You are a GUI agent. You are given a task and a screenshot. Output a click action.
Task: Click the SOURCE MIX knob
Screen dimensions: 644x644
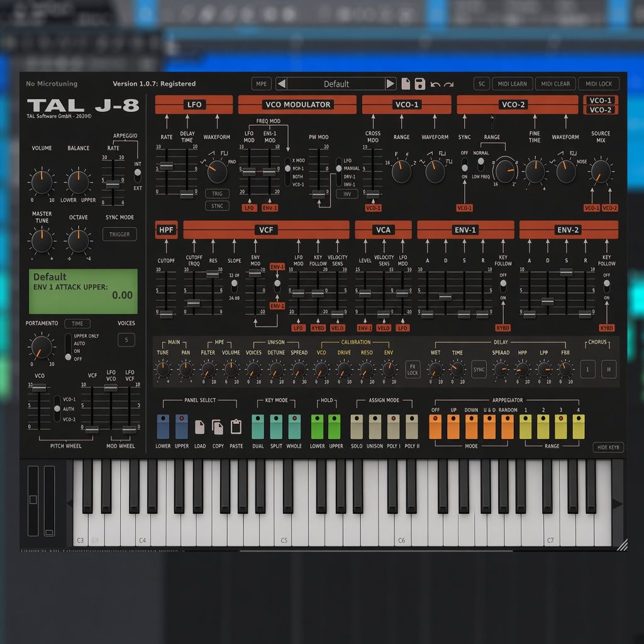point(601,171)
